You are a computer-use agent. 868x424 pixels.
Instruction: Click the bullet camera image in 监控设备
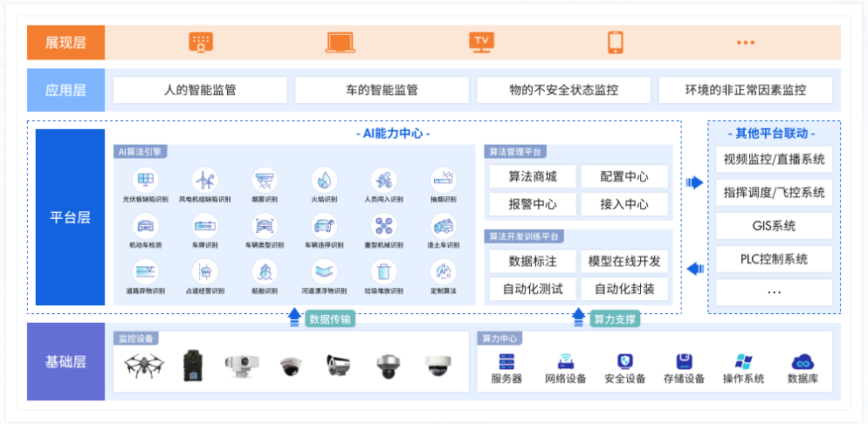tap(338, 366)
